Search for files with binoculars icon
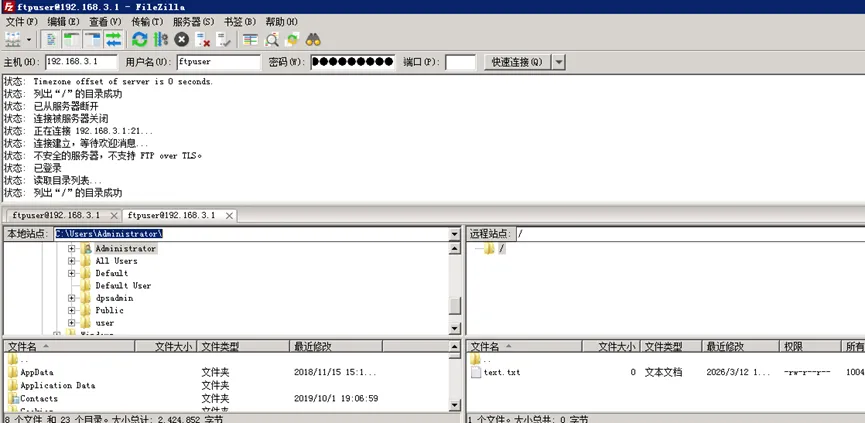 pyautogui.click(x=313, y=39)
